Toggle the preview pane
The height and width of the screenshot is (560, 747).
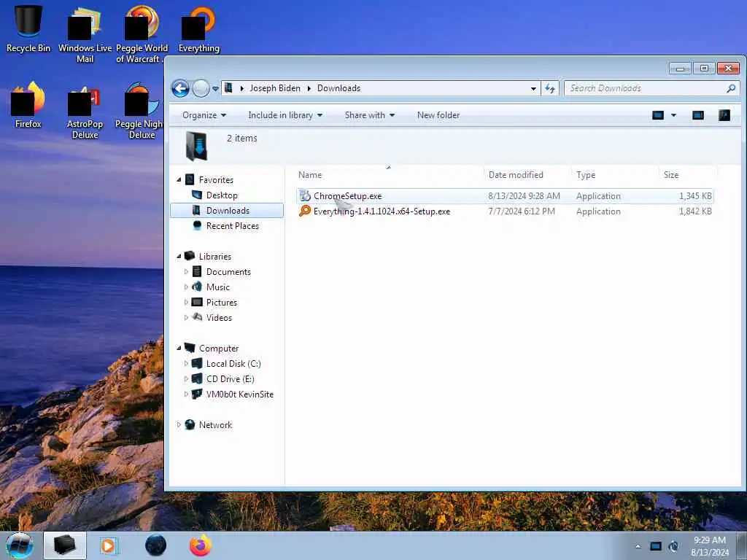pyautogui.click(x=698, y=115)
